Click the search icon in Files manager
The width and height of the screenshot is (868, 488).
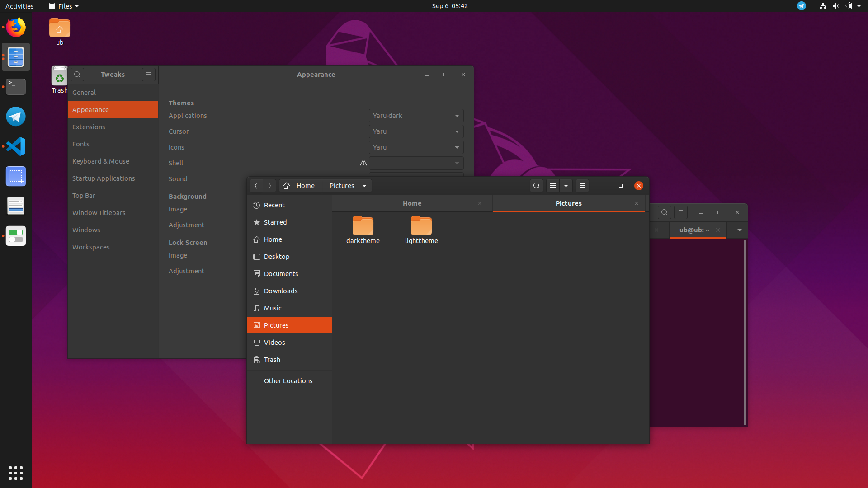click(x=536, y=185)
